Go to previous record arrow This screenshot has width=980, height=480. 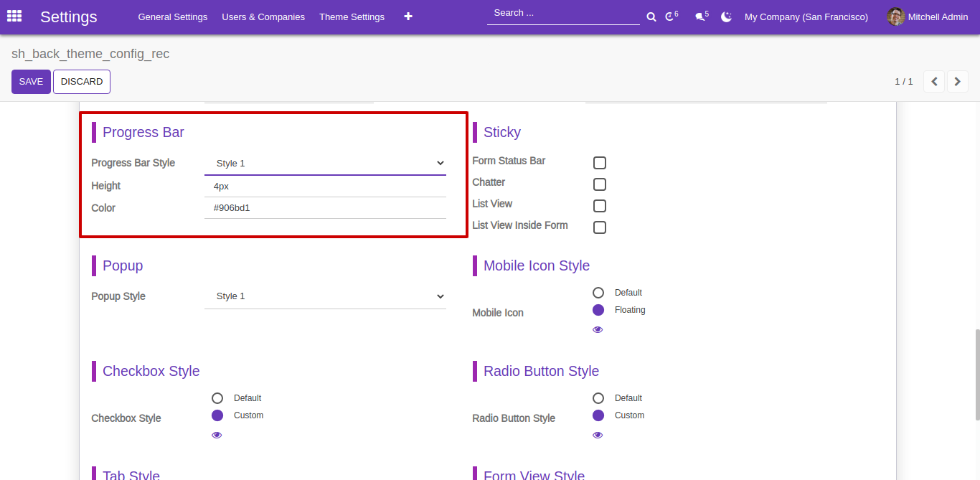coord(934,82)
